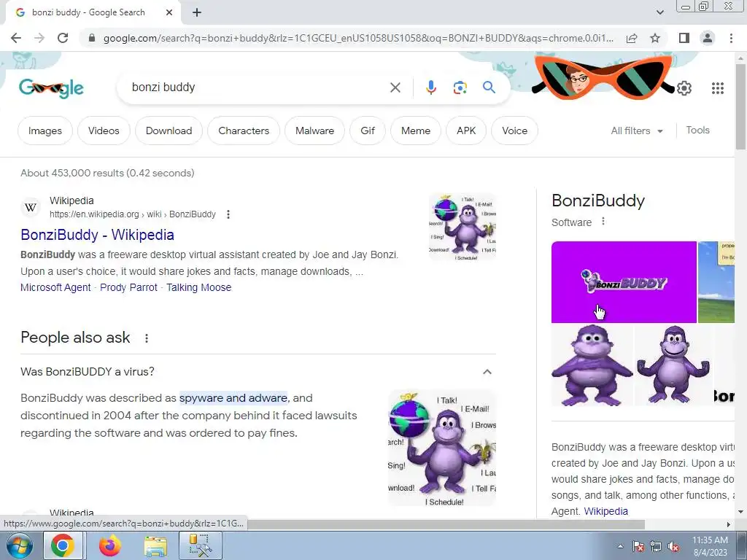Open the Wikipedia link in knowledge panel
747x560 pixels.
[x=605, y=511]
